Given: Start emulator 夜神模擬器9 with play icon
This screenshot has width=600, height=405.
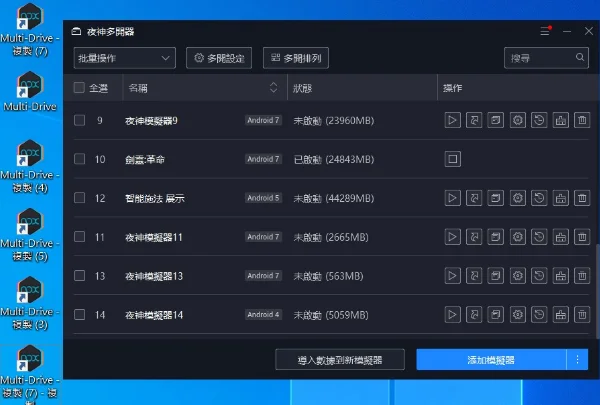Looking at the screenshot, I should [452, 120].
